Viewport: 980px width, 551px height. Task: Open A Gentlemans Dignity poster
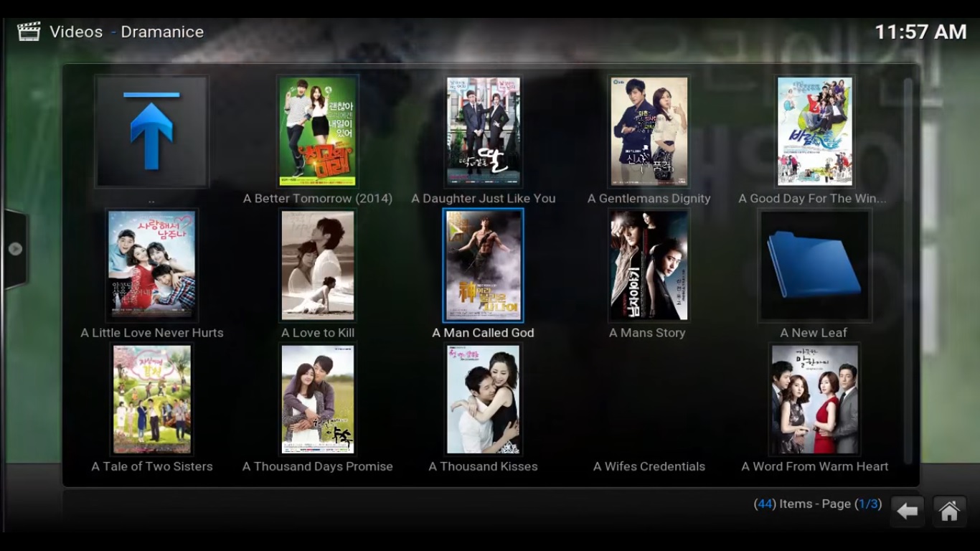click(x=649, y=132)
